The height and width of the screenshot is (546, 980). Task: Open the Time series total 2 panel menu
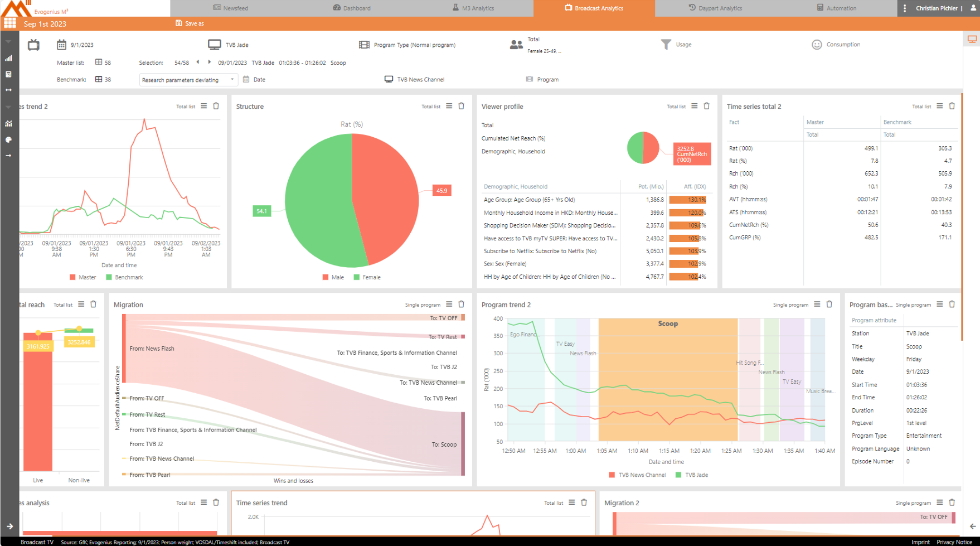coord(940,106)
